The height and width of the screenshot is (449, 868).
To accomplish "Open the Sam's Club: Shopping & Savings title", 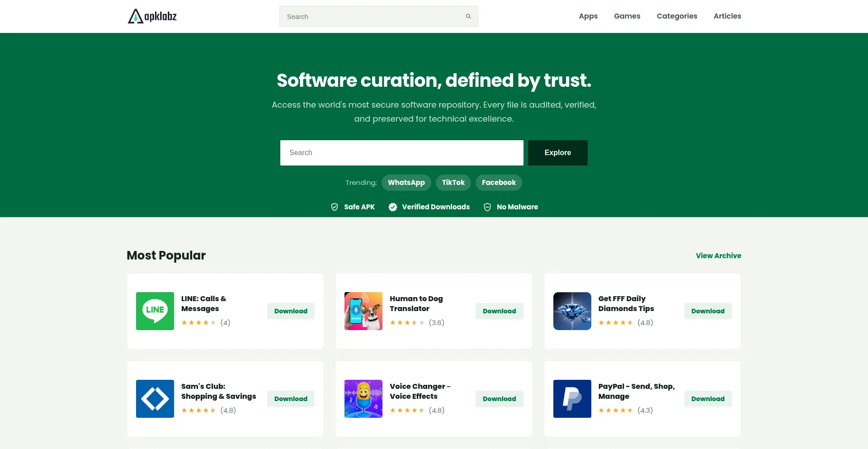I will [x=219, y=392].
